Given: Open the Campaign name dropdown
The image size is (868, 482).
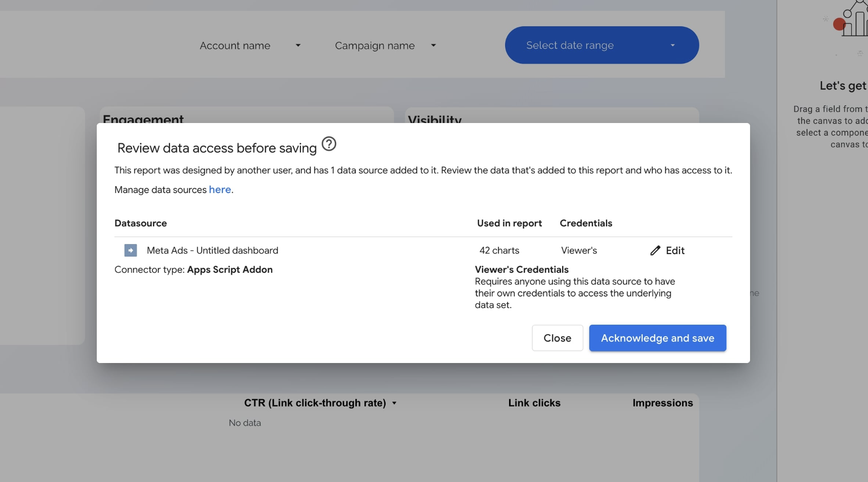Looking at the screenshot, I should 385,45.
